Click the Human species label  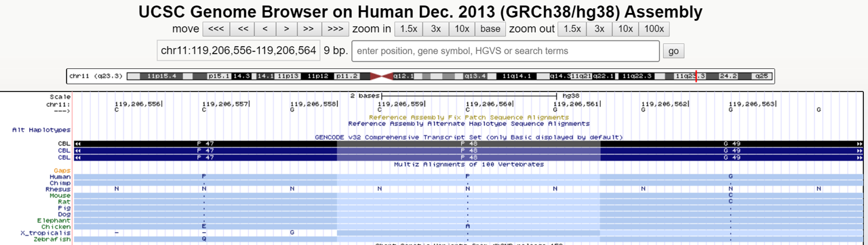click(60, 177)
